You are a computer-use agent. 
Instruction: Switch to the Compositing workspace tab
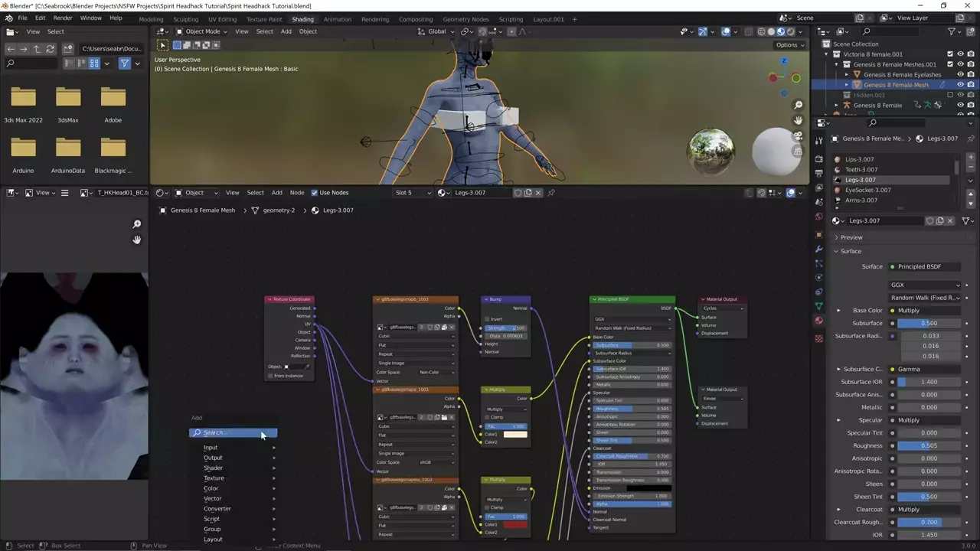pyautogui.click(x=414, y=19)
